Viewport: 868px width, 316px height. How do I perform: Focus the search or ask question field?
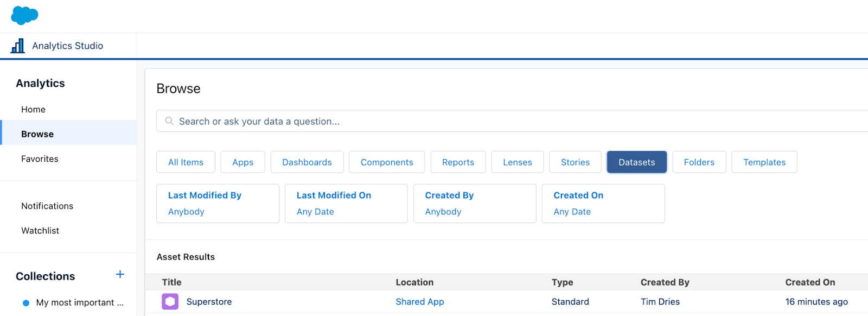tap(512, 121)
